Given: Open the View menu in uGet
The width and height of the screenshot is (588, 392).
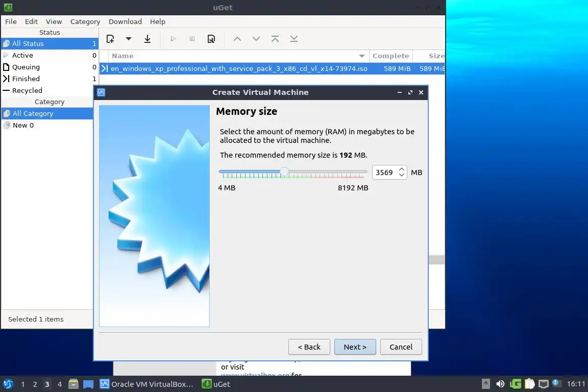Looking at the screenshot, I should point(54,21).
